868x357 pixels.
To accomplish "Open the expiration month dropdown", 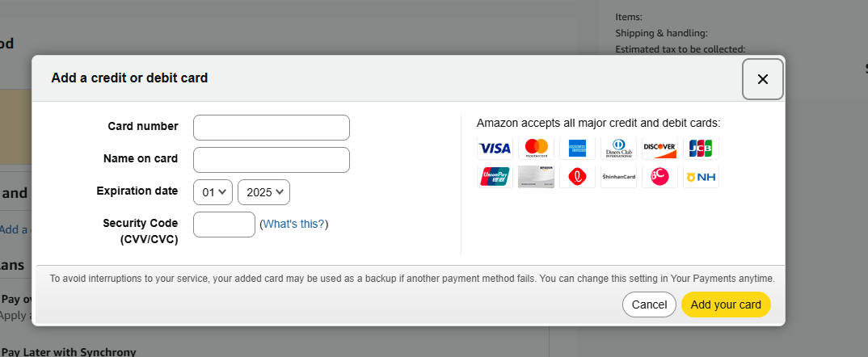I will coord(213,192).
